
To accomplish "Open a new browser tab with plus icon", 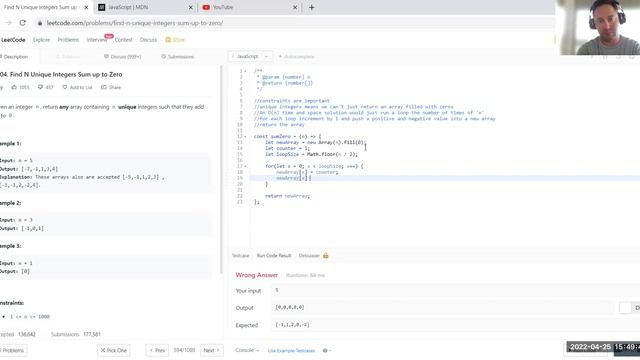I will tap(311, 7).
